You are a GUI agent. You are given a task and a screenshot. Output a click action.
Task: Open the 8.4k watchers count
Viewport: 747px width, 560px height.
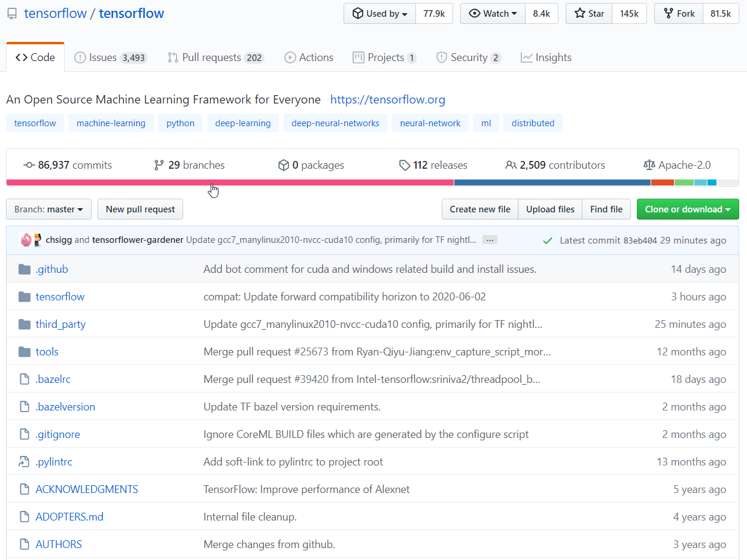pos(542,14)
